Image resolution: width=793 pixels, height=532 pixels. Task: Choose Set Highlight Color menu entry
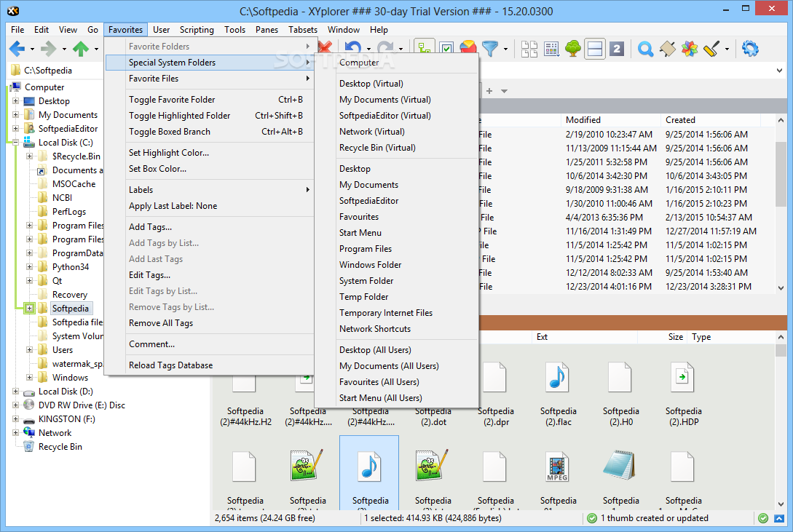[x=210, y=153]
